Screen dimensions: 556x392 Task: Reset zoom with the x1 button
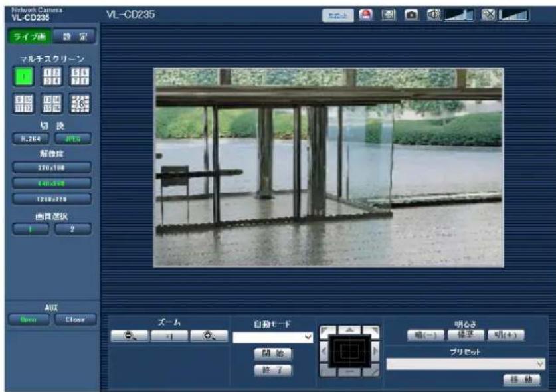click(169, 336)
